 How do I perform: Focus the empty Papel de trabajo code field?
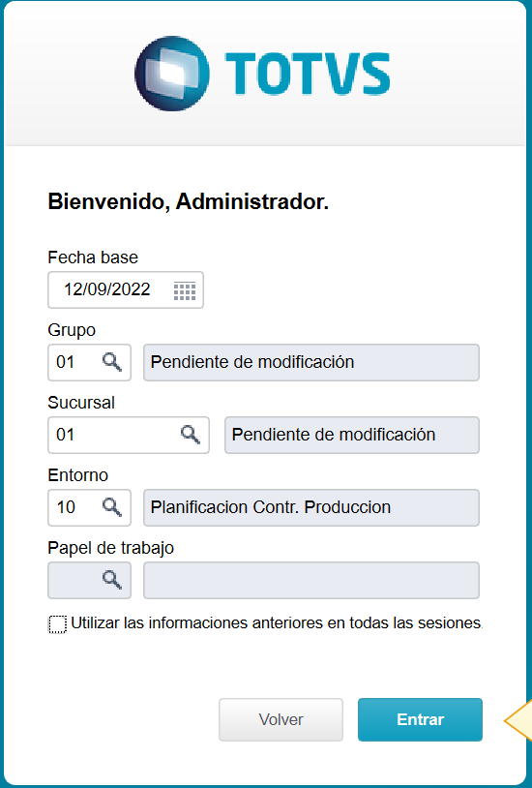89,580
